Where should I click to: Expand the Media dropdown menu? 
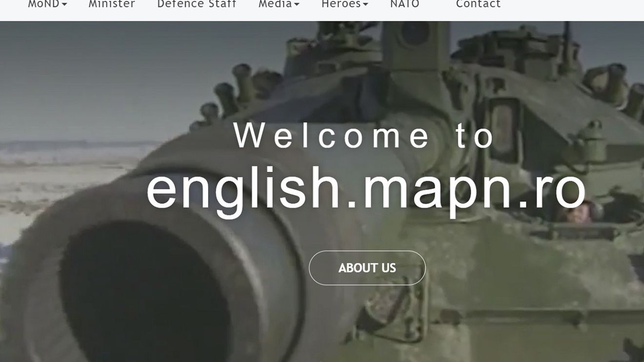coord(279,4)
